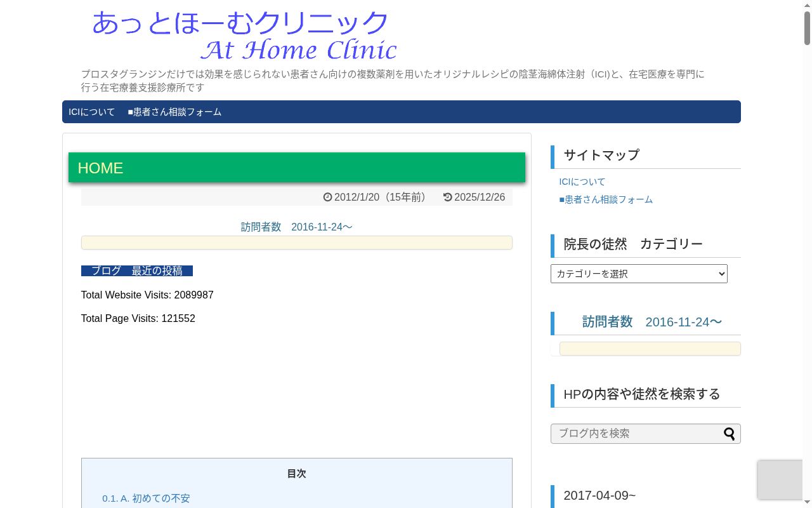The width and height of the screenshot is (812, 508).
Task: Click the サイトマップ sidebar heading
Action: tap(601, 155)
